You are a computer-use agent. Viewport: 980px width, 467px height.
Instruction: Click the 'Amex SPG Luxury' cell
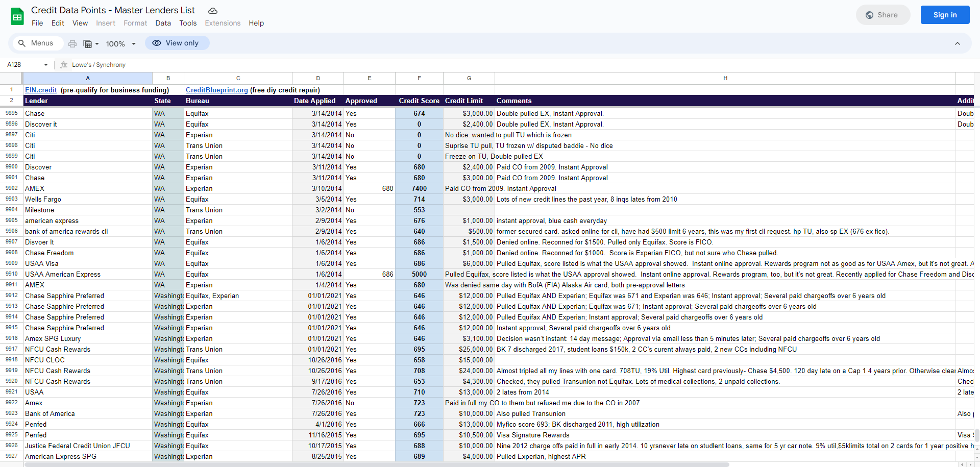(88, 338)
